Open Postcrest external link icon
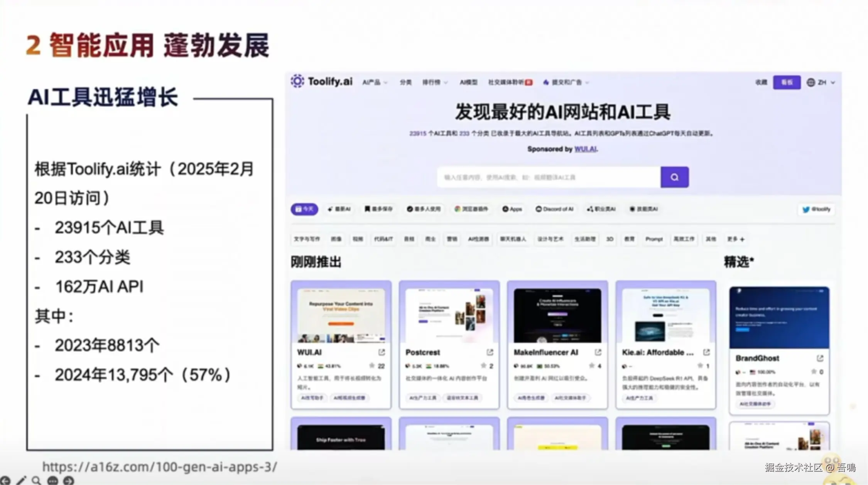 coord(490,352)
